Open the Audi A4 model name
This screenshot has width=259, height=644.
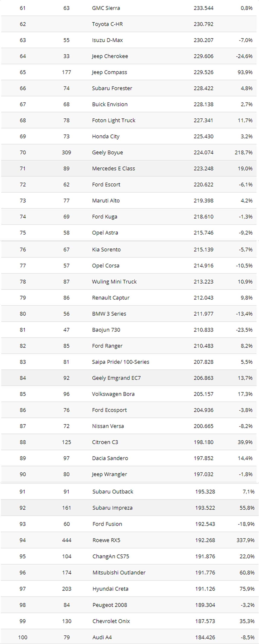(x=102, y=637)
